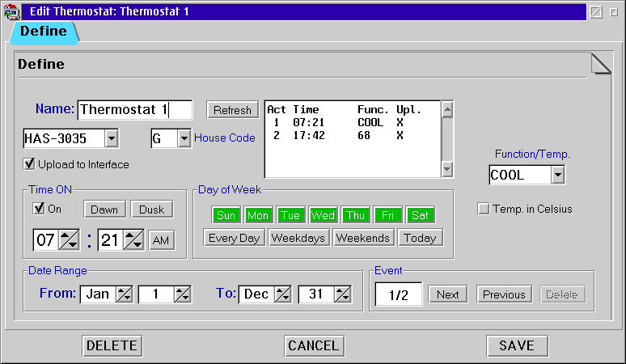Click the To month Dec field

(x=256, y=294)
